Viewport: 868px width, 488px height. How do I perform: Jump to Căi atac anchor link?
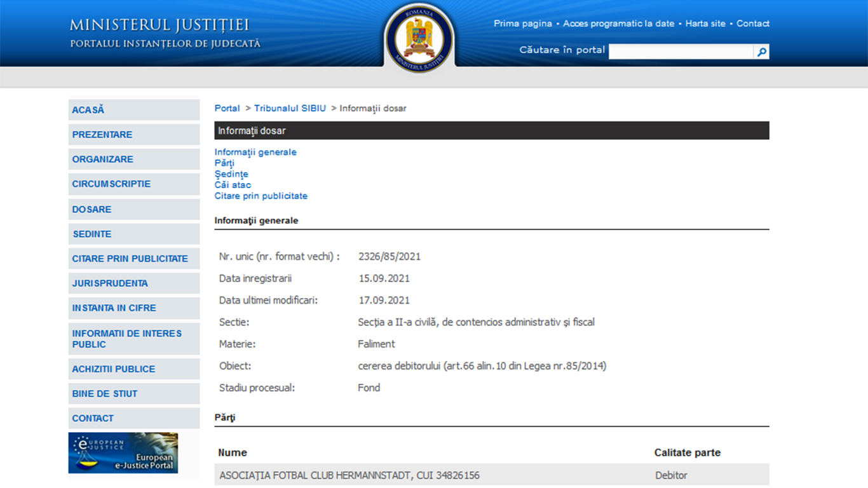tap(233, 185)
